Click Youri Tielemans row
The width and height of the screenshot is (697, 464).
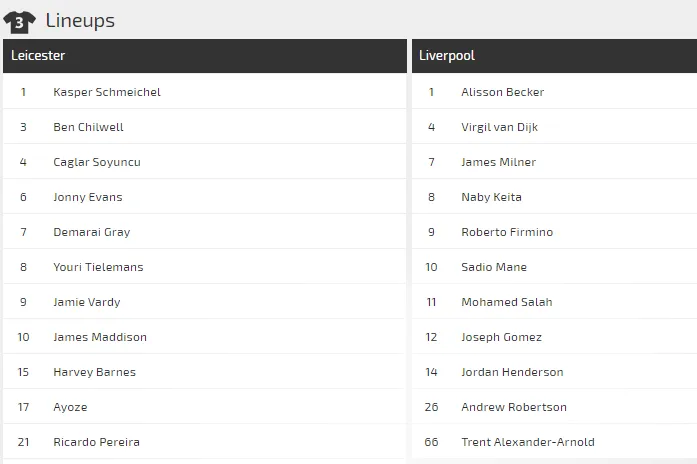coord(98,267)
